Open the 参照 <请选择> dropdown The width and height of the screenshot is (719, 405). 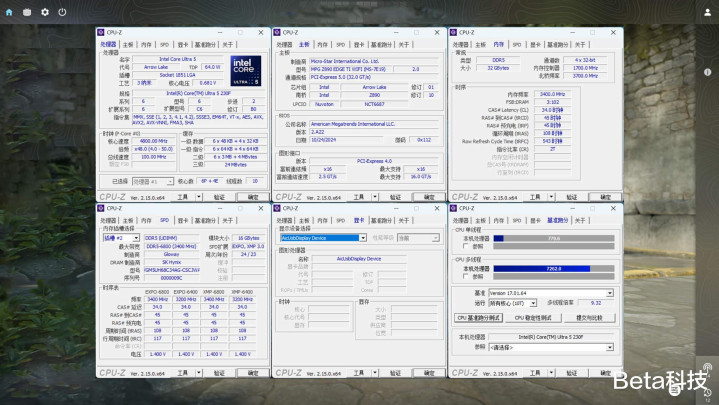pyautogui.click(x=551, y=348)
